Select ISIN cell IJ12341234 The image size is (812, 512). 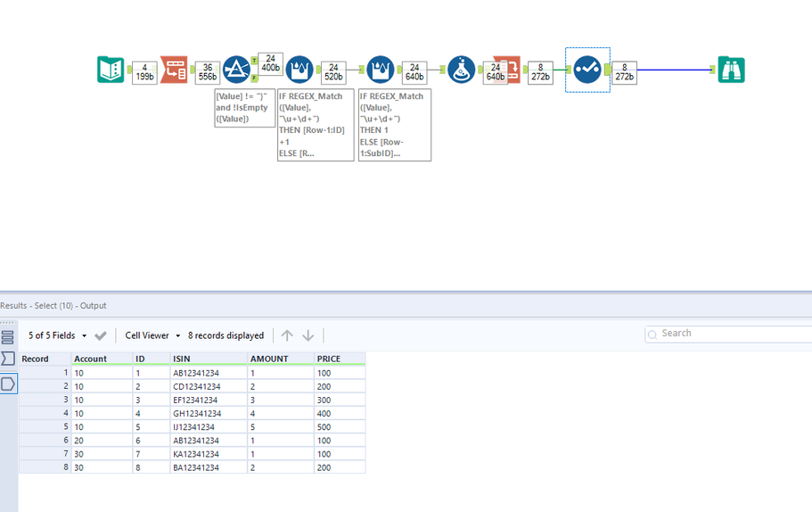pos(209,427)
